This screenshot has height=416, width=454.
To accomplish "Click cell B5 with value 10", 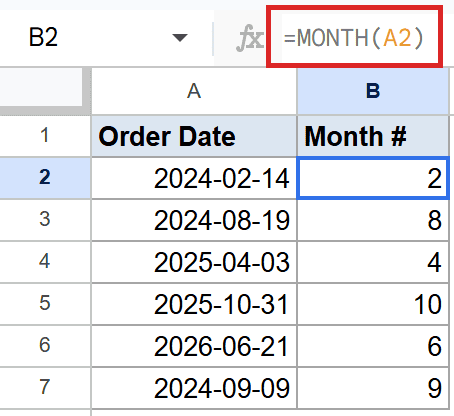I will (x=373, y=304).
